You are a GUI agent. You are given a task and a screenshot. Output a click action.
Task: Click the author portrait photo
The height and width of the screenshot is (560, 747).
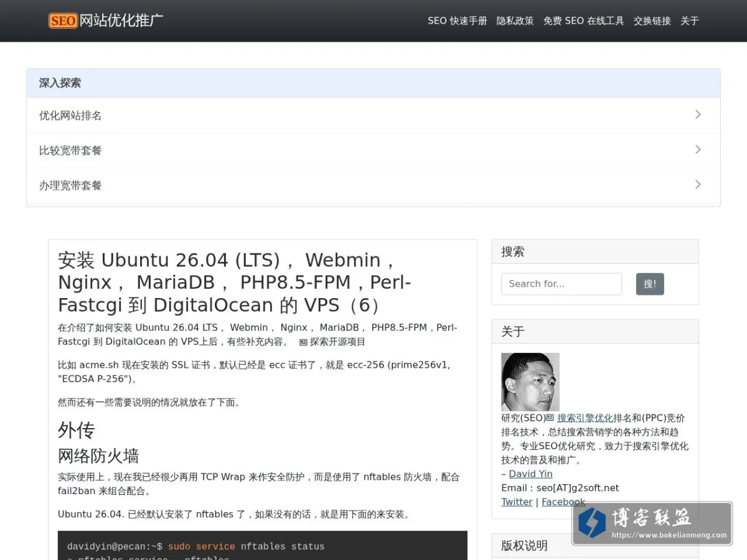530,382
